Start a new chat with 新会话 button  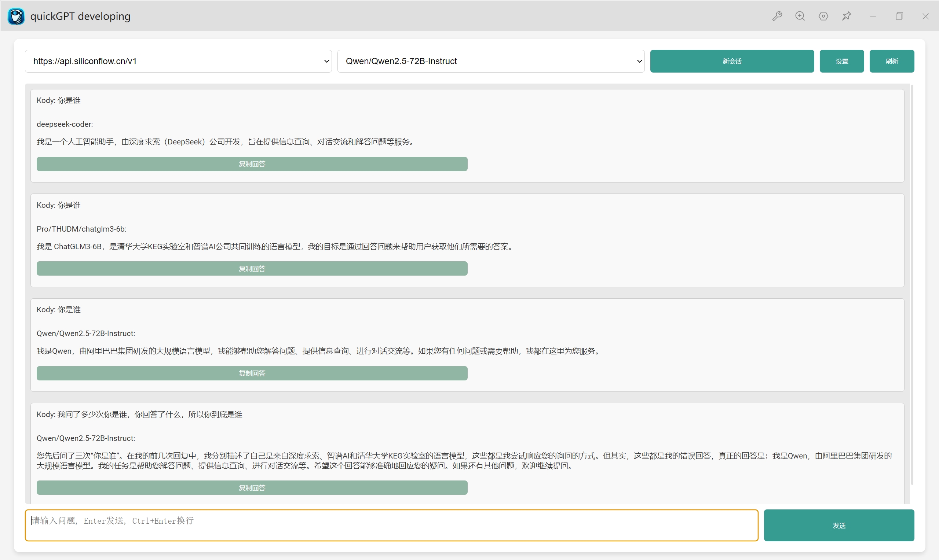tap(732, 61)
